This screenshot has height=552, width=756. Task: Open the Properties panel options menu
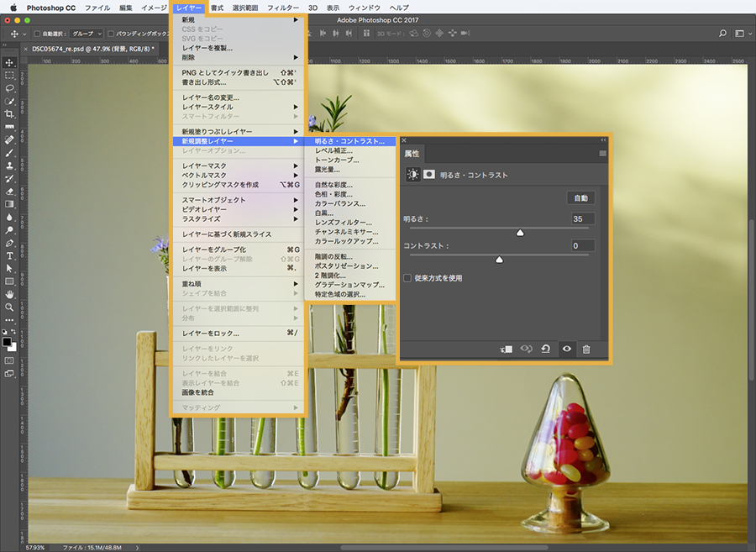pyautogui.click(x=602, y=153)
